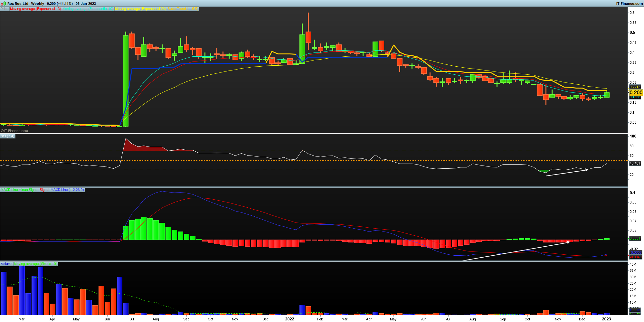The width and height of the screenshot is (644, 322).
Task: Open Moving average (Exponential 26) settings label
Action: pyautogui.click(x=140, y=9)
